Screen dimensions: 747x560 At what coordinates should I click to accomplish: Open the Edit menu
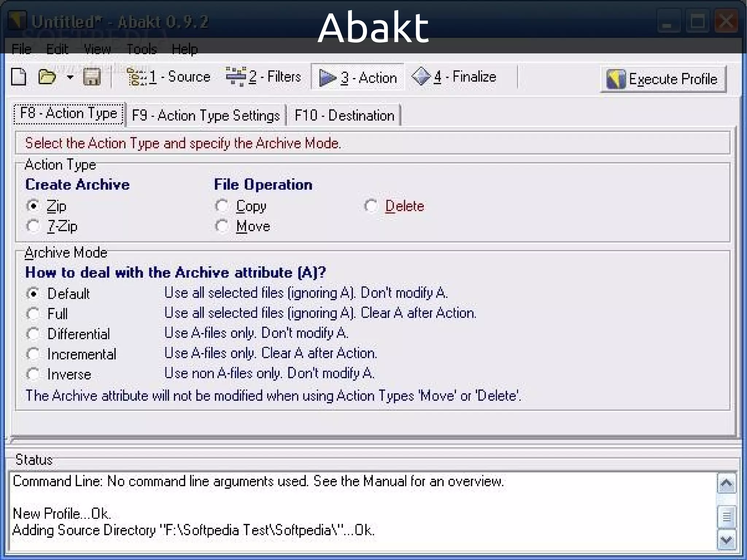coord(57,49)
